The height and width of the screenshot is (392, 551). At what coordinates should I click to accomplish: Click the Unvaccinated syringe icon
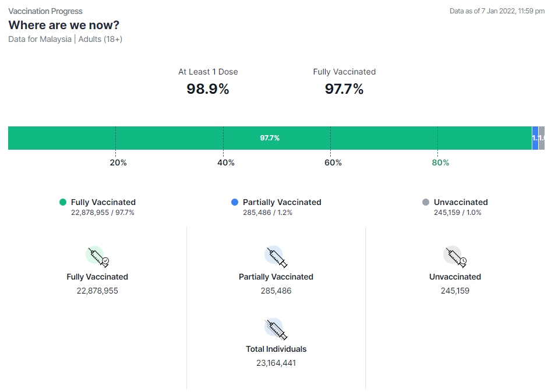point(455,256)
